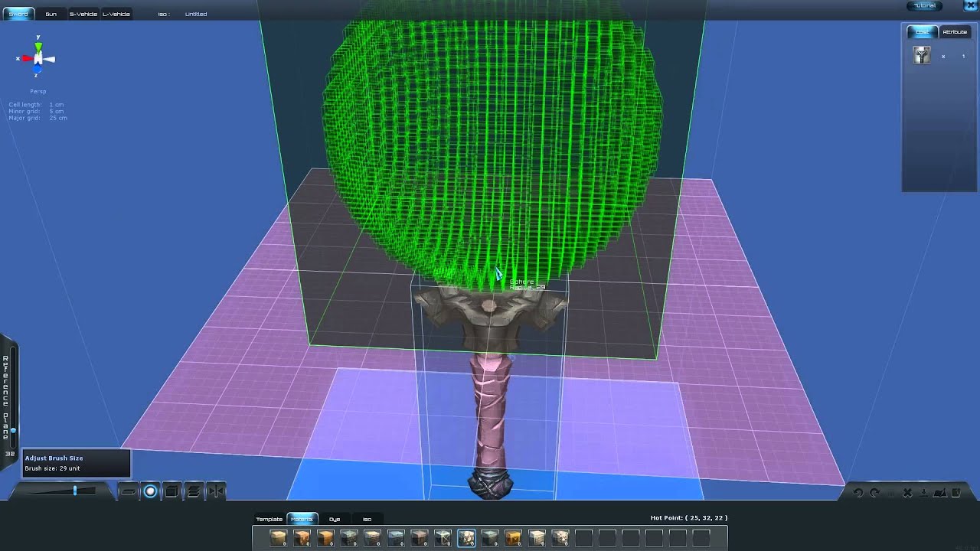
Task: Pick the thirteenth speckled material block
Action: 560,538
